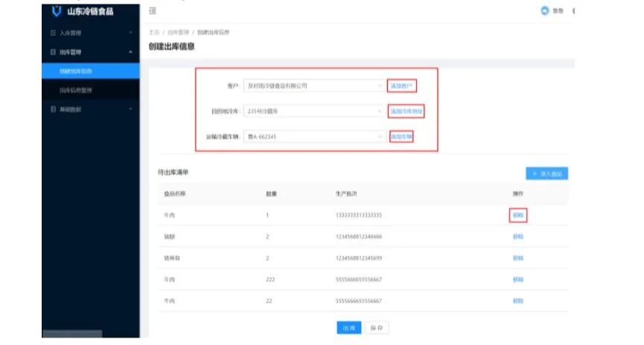Open the 目的地冷库 dropdown
This screenshot has height=345, width=644.
click(x=314, y=112)
